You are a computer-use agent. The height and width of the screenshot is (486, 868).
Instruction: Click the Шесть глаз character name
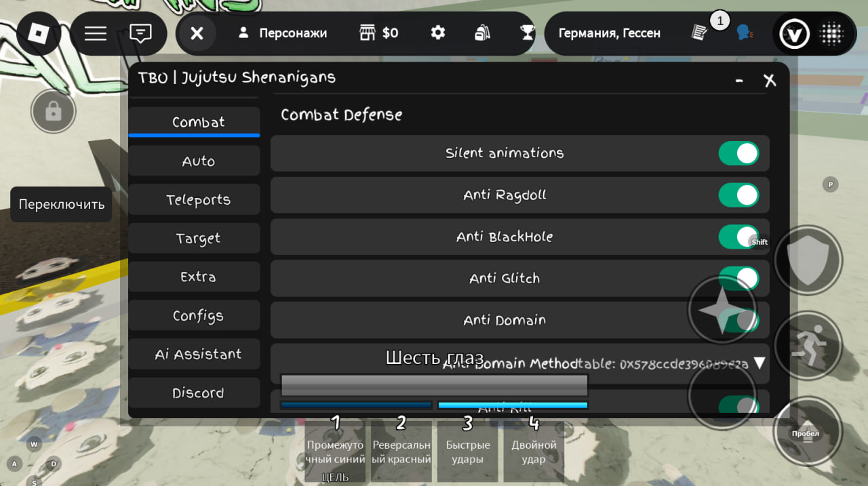click(x=435, y=357)
